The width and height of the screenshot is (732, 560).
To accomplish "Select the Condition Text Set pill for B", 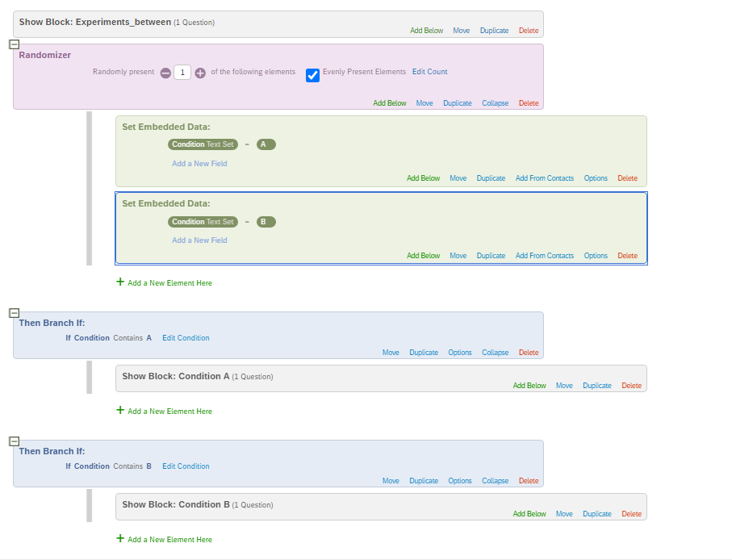I will 203,222.
